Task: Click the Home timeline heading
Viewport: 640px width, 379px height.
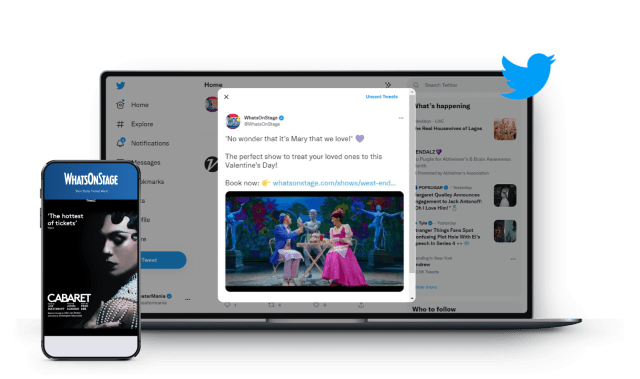Action: [213, 85]
